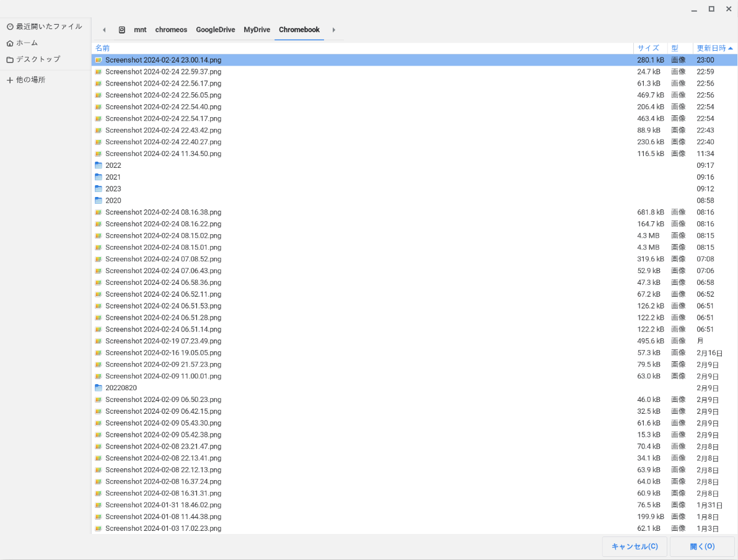Sort files by the 名前 column header
This screenshot has height=560, width=738.
point(103,48)
